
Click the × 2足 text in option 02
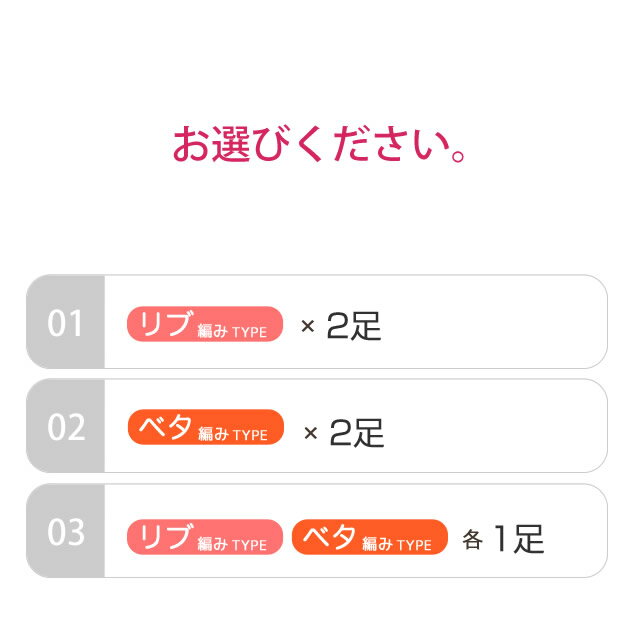(344, 433)
